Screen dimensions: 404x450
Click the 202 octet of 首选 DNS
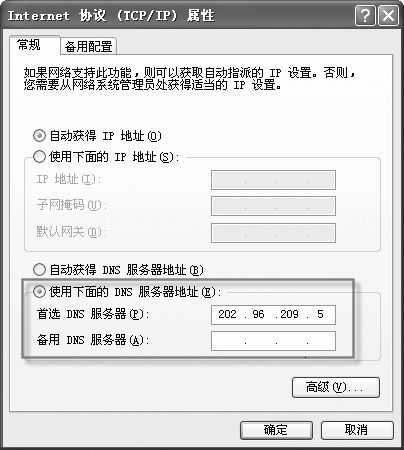tap(227, 314)
